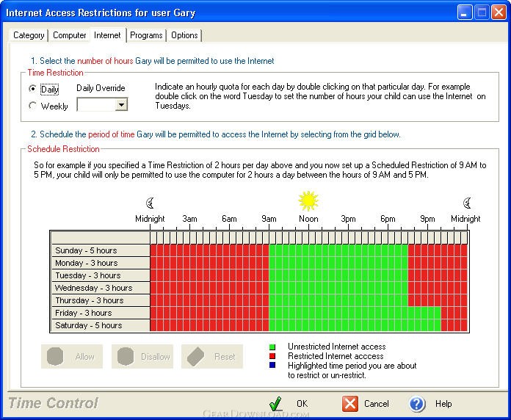Confirm with the OK label
The width and height of the screenshot is (511, 420).
pos(302,404)
